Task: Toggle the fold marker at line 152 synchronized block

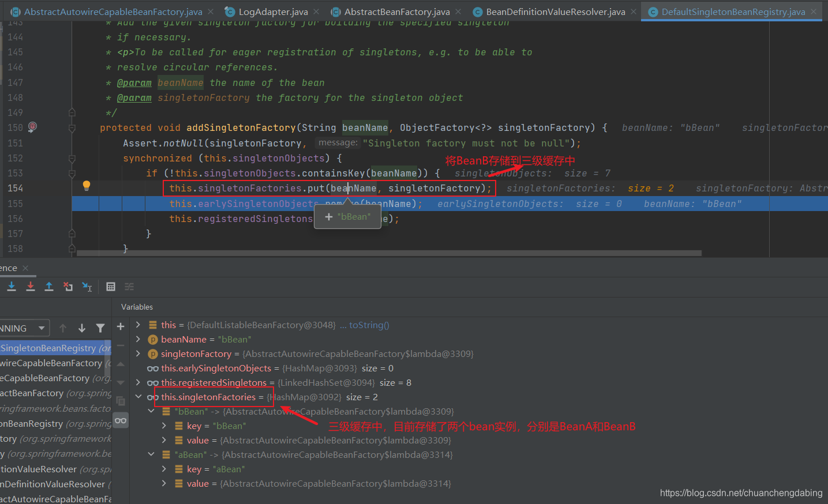Action: click(72, 158)
